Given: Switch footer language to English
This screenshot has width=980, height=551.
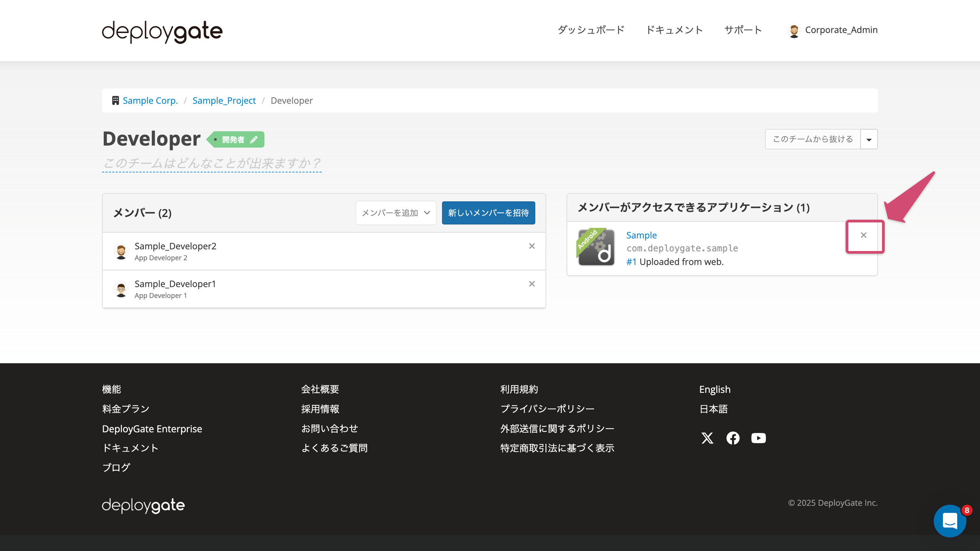Looking at the screenshot, I should tap(714, 389).
